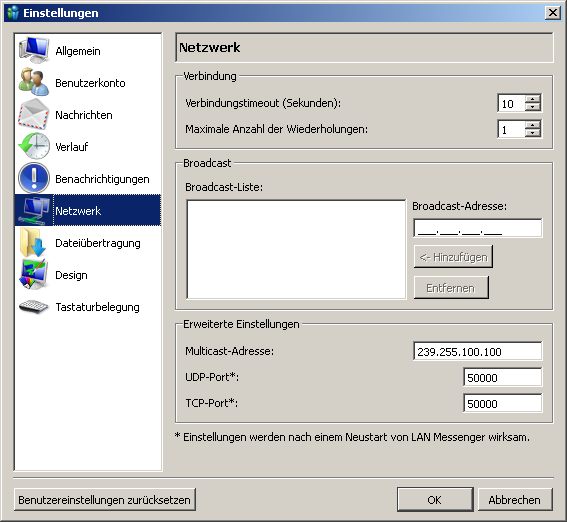567x522 pixels.
Task: Click Benutzereinstellungen zurücksetzen button
Action: click(105, 500)
